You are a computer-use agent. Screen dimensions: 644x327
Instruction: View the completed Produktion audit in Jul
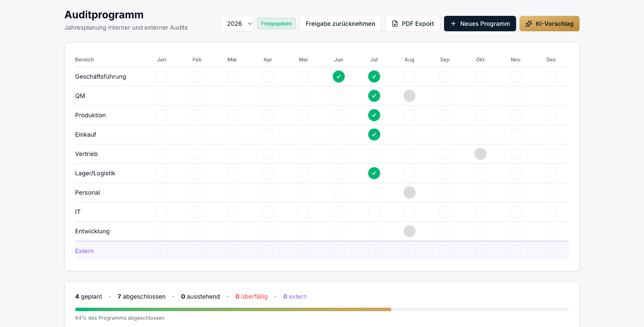coord(374,115)
